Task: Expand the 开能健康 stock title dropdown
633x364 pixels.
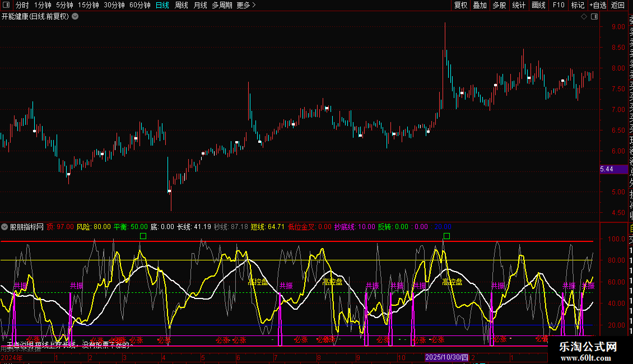Action: pos(75,17)
